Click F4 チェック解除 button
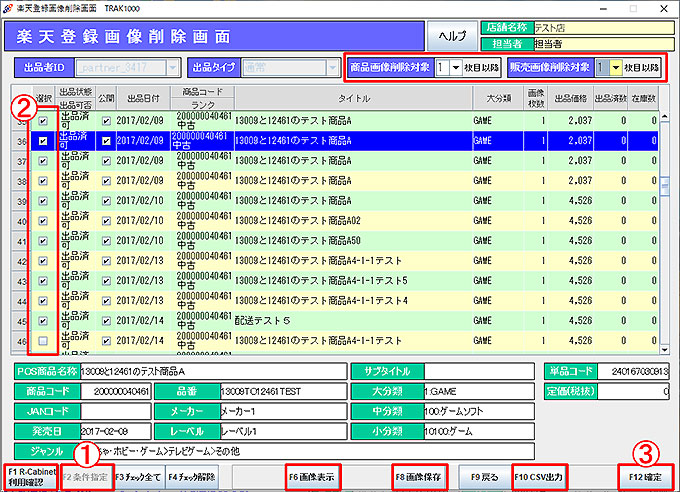This screenshot has height=492, width=680. [x=190, y=476]
